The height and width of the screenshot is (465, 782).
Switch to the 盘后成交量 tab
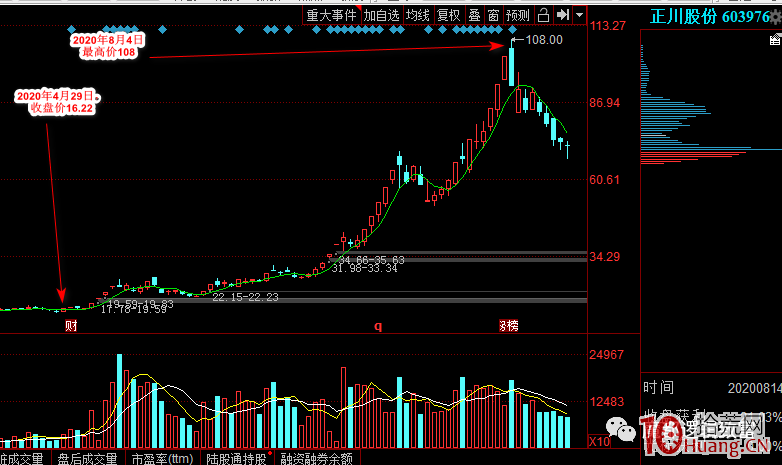(x=87, y=458)
